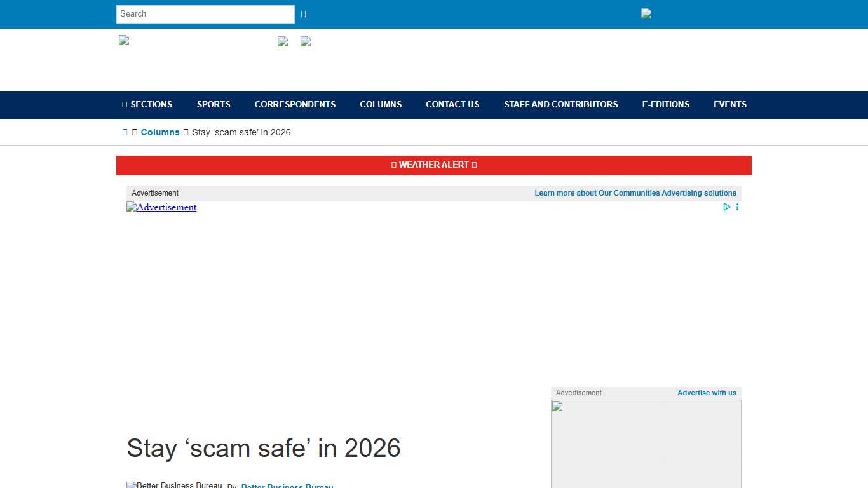Click the Advertise with us link

(707, 393)
